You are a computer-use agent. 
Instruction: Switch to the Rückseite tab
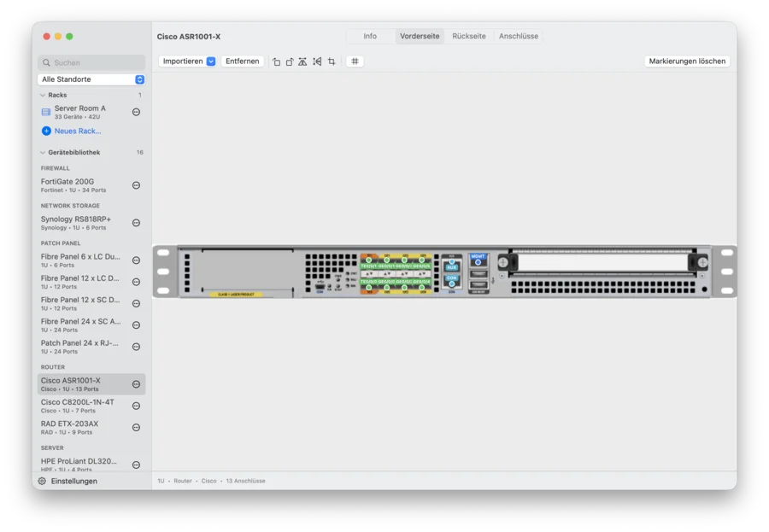[469, 36]
